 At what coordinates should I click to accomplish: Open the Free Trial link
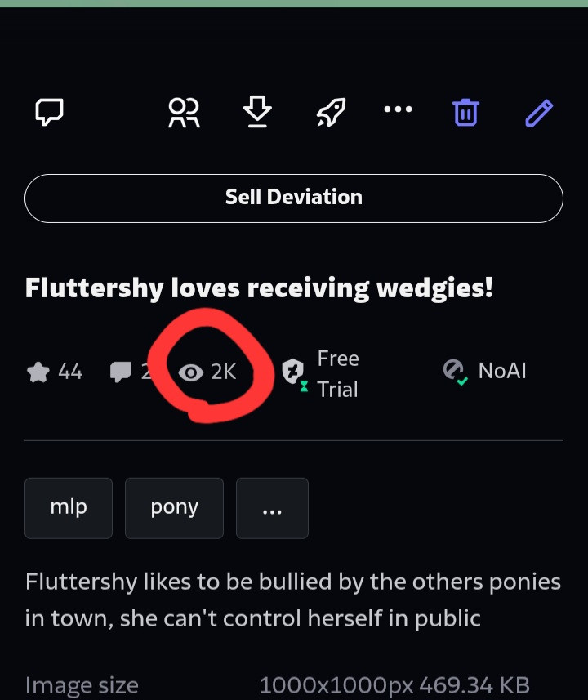click(338, 373)
